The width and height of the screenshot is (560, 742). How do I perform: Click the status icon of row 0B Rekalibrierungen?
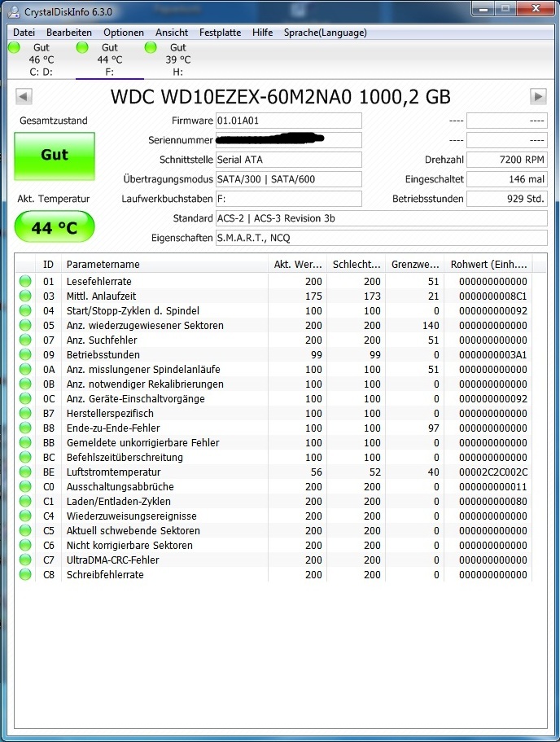click(25, 384)
